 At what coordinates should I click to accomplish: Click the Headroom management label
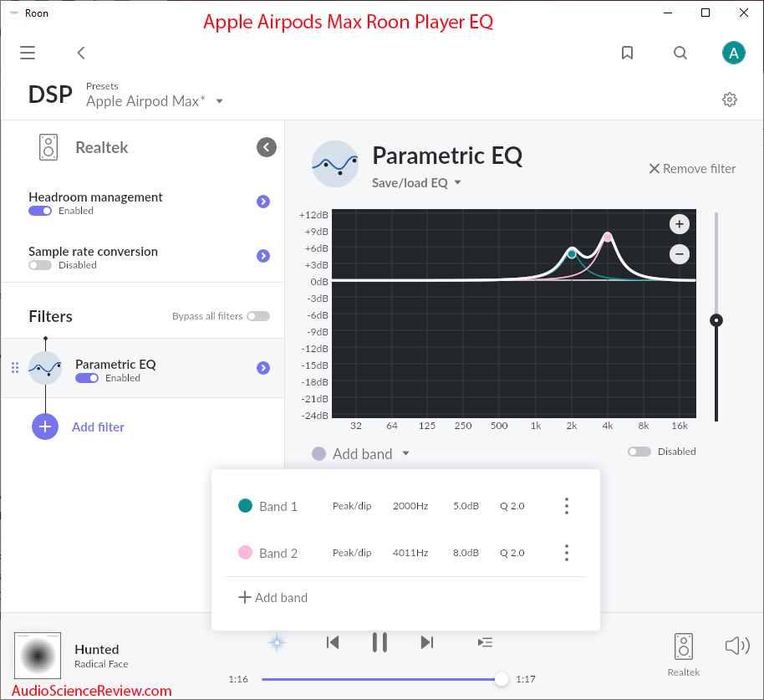(95, 197)
